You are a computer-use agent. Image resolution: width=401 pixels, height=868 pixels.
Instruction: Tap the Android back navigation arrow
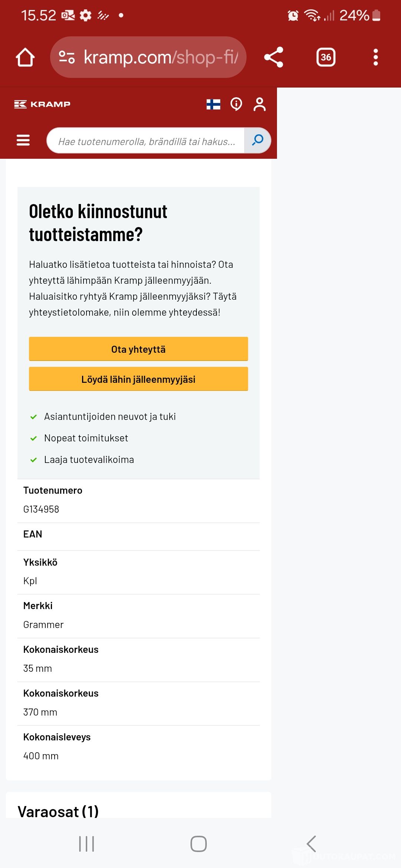(x=311, y=844)
